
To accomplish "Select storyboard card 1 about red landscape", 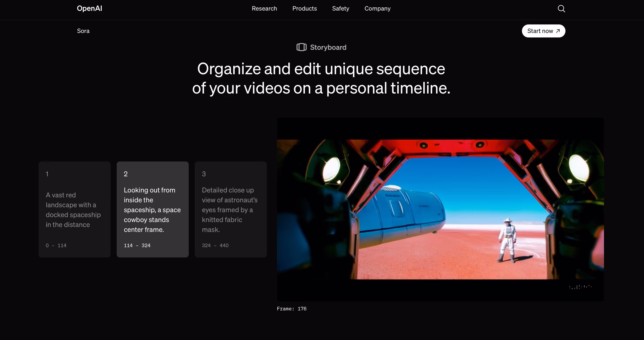I will tap(74, 209).
